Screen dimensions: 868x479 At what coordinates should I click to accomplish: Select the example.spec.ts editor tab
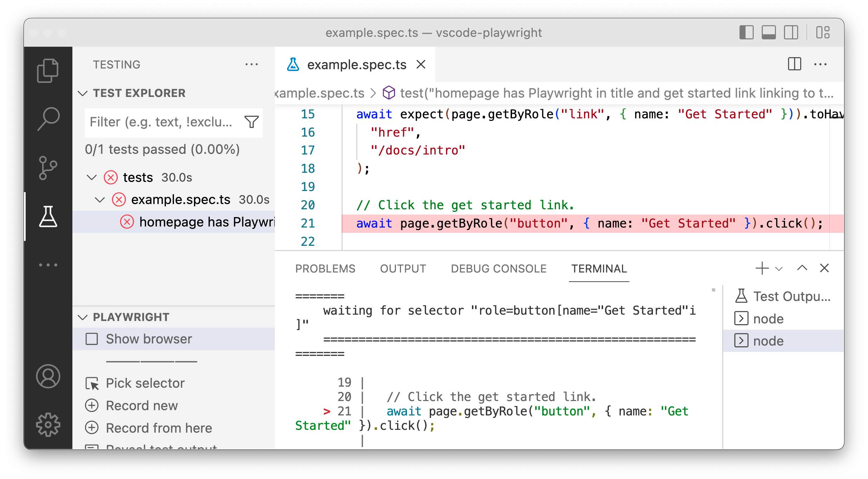coord(355,64)
